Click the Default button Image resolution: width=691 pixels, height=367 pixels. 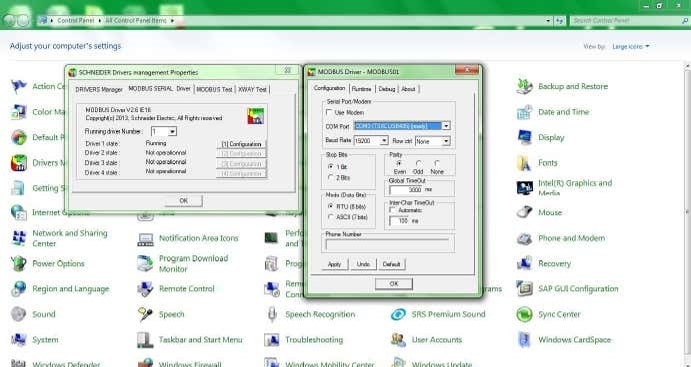391,264
